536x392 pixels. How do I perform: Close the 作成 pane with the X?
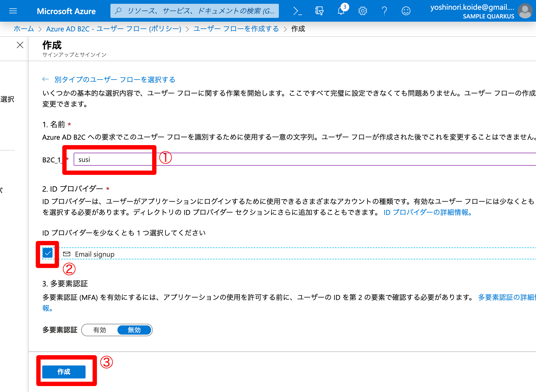[20, 45]
